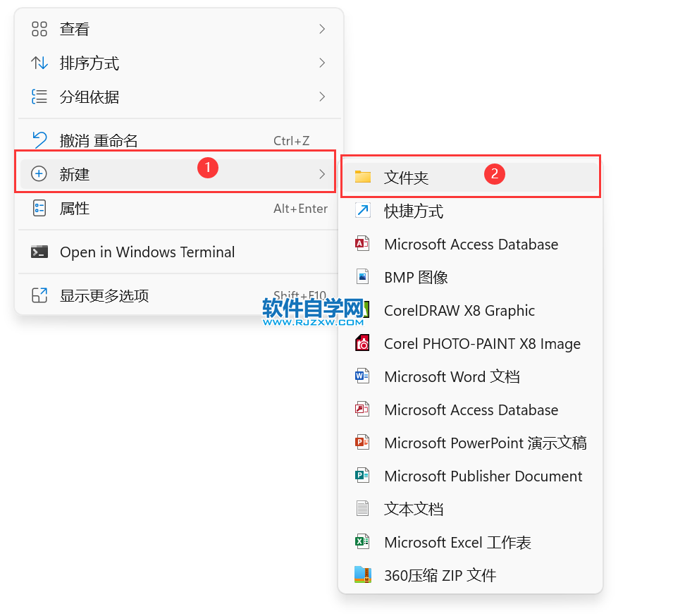Click the view grid icon beside 查看
Image resolution: width=673 pixels, height=616 pixels.
tap(39, 29)
